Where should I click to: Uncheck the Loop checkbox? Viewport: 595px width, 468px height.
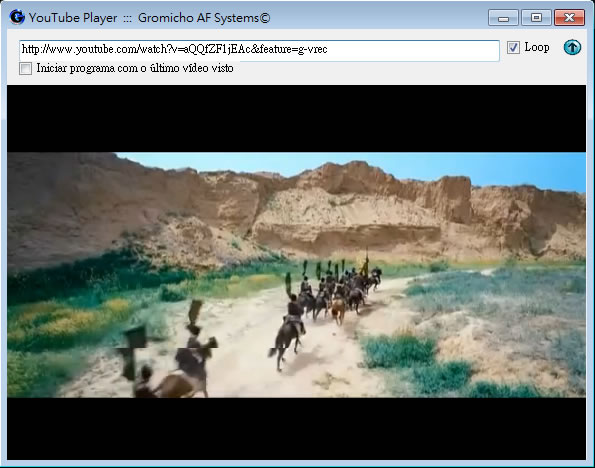coord(513,48)
